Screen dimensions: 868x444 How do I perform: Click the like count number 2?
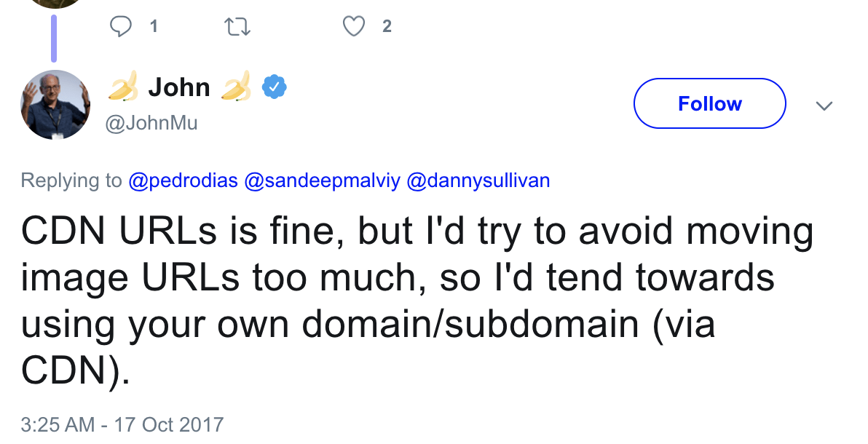coord(387,27)
